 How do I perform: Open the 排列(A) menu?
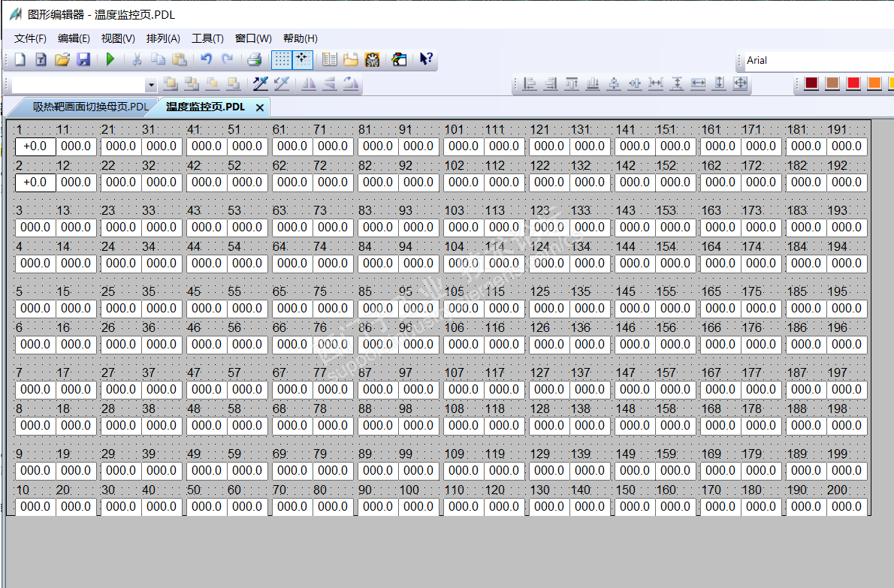tap(163, 39)
